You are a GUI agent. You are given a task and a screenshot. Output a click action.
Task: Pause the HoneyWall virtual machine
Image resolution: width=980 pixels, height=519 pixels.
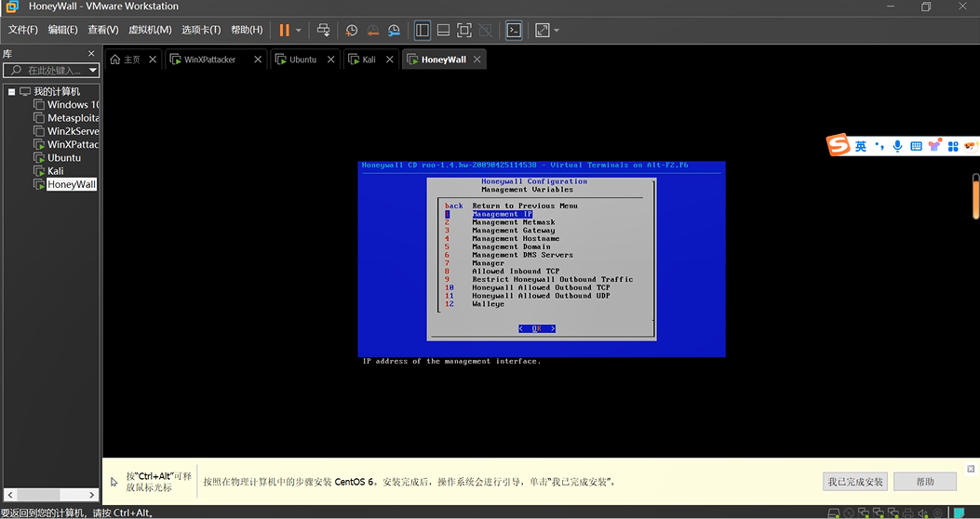click(285, 30)
